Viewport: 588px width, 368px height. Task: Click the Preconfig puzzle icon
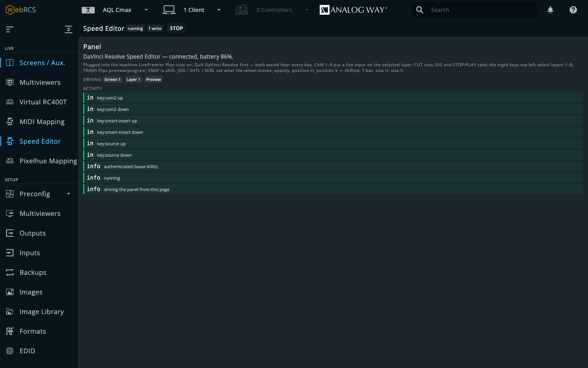pos(10,194)
